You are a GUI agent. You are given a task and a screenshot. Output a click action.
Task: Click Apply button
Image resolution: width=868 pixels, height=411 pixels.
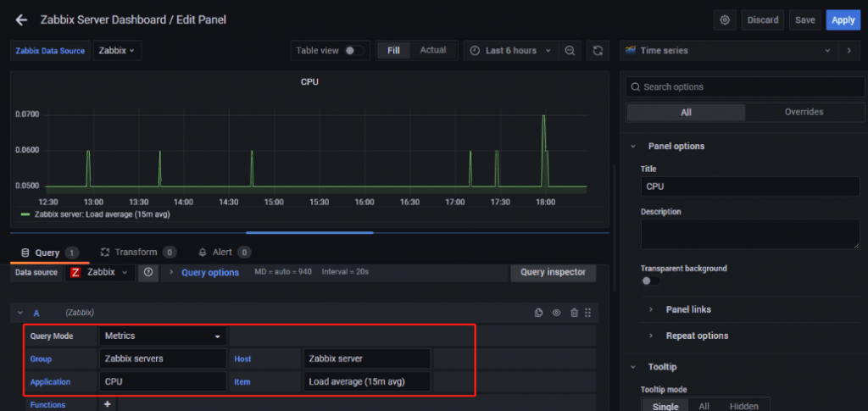[x=843, y=19]
